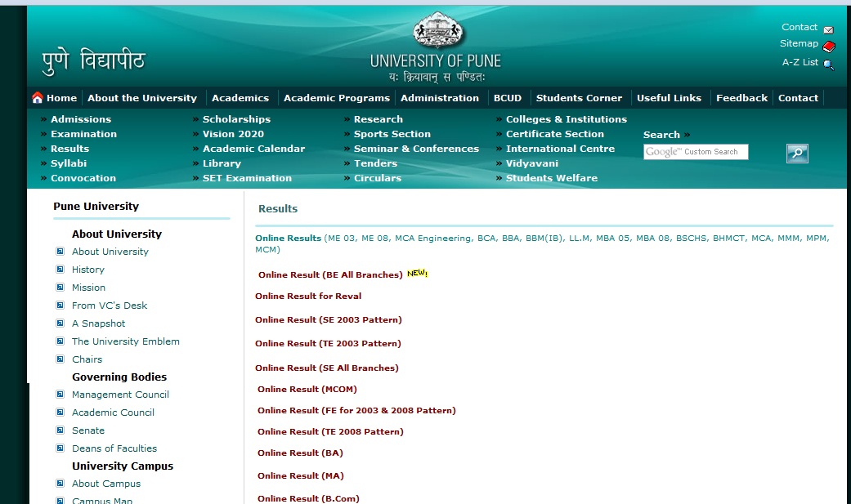Click the home icon in the navigation bar

click(37, 97)
